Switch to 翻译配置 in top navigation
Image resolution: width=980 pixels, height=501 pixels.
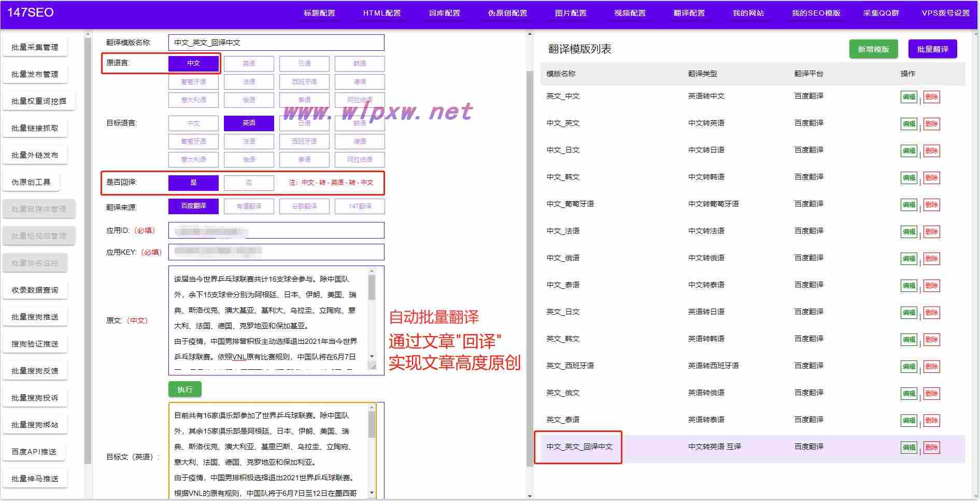pos(689,13)
